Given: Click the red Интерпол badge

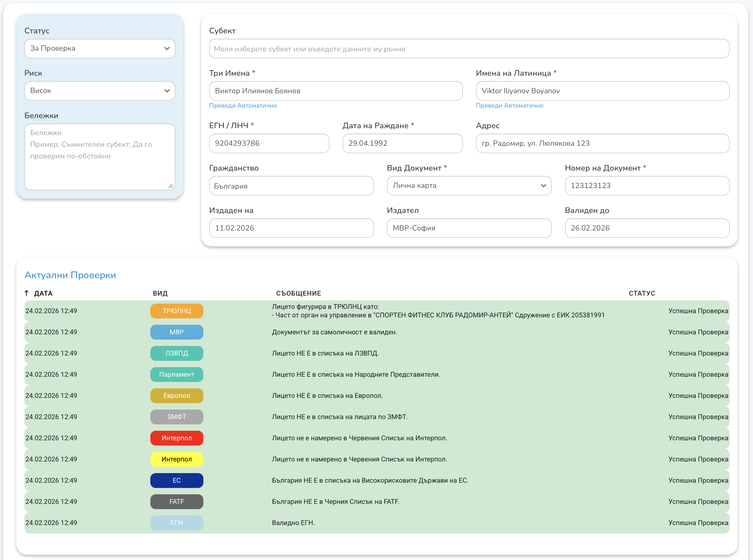Looking at the screenshot, I should click(176, 438).
